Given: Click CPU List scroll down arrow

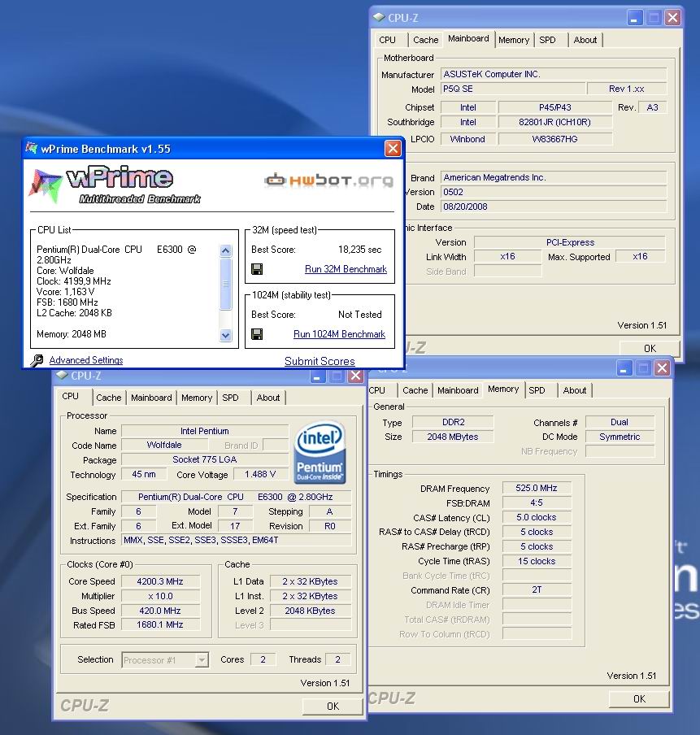Looking at the screenshot, I should pos(225,335).
